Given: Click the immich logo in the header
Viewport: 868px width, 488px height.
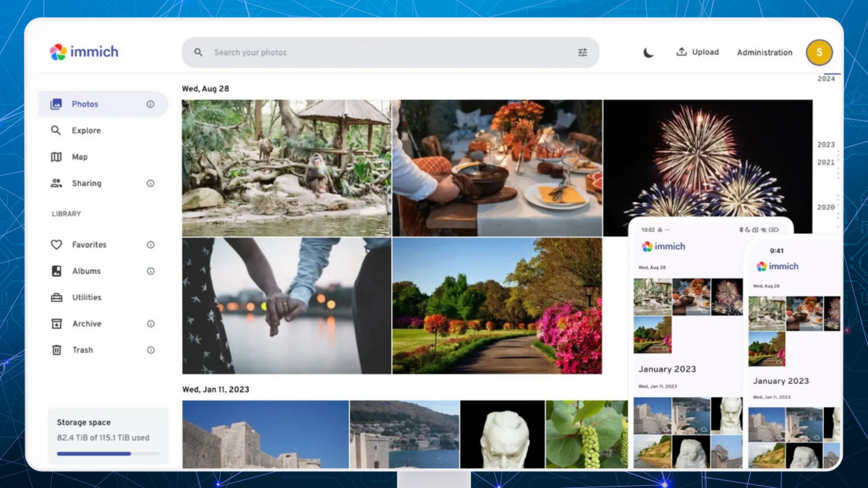Looking at the screenshot, I should (x=83, y=52).
